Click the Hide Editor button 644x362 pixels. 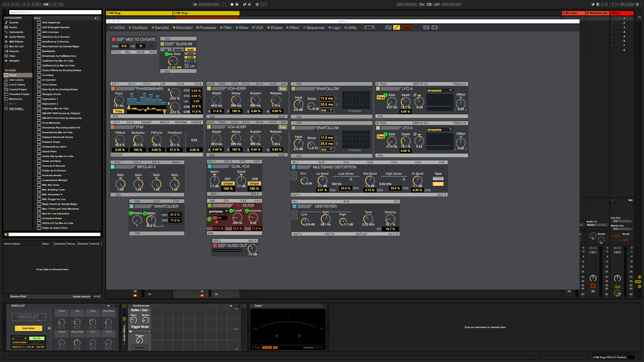(x=28, y=328)
